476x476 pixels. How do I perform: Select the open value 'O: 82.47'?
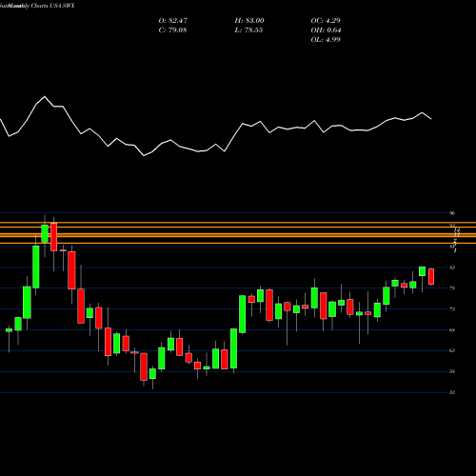(173, 21)
